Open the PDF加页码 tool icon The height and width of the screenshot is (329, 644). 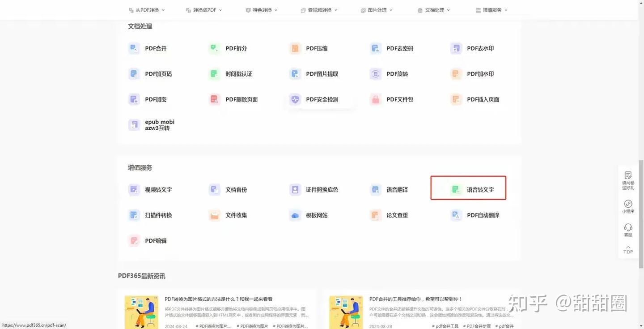click(x=134, y=74)
